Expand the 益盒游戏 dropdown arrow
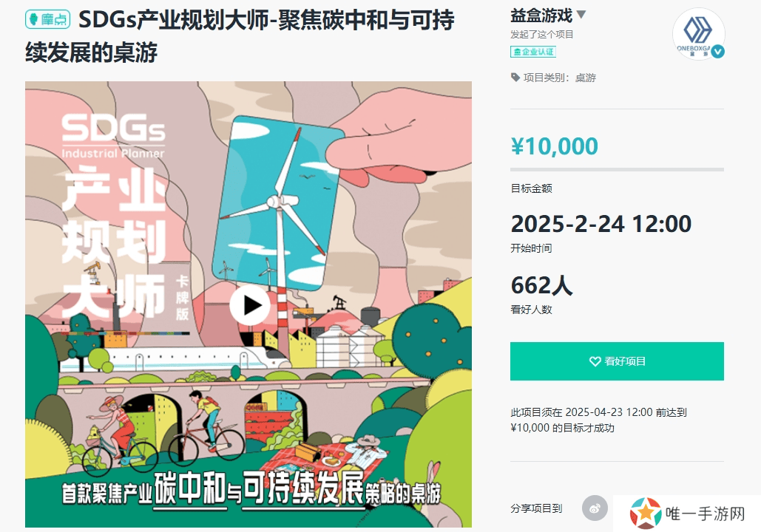 click(581, 15)
